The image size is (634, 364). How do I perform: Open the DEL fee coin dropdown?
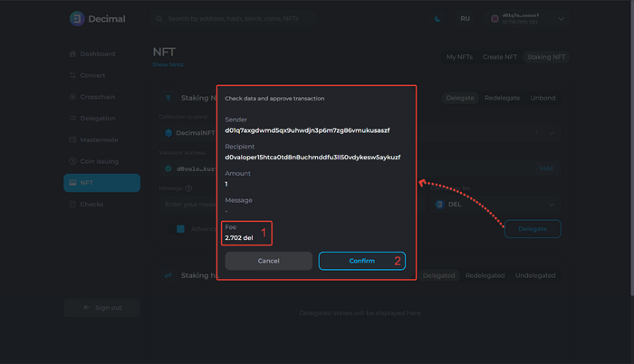coord(495,205)
